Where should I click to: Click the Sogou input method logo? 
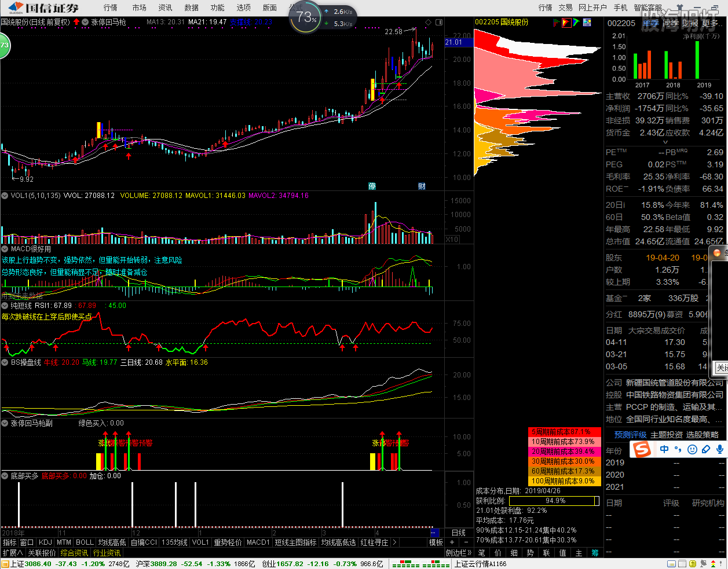coord(641,449)
